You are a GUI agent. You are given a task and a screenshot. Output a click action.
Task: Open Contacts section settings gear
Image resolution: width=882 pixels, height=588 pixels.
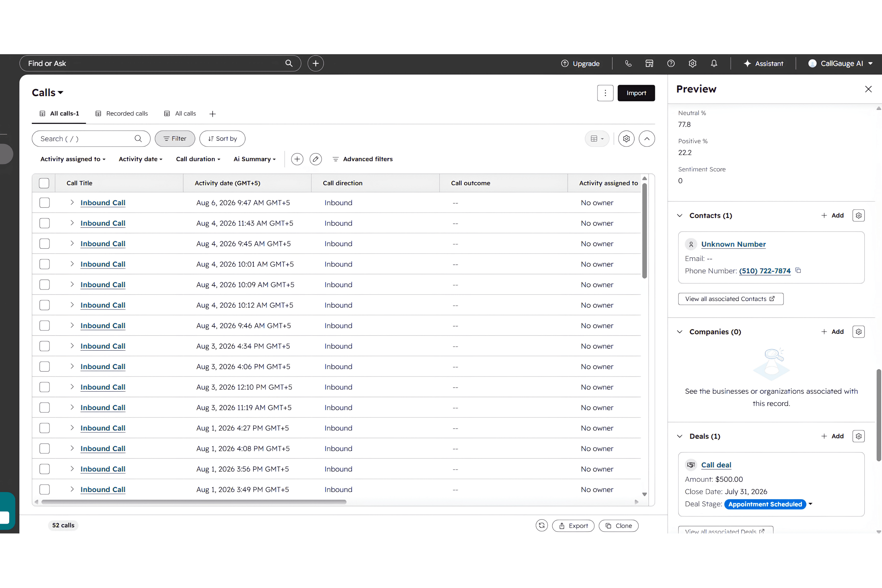point(858,216)
